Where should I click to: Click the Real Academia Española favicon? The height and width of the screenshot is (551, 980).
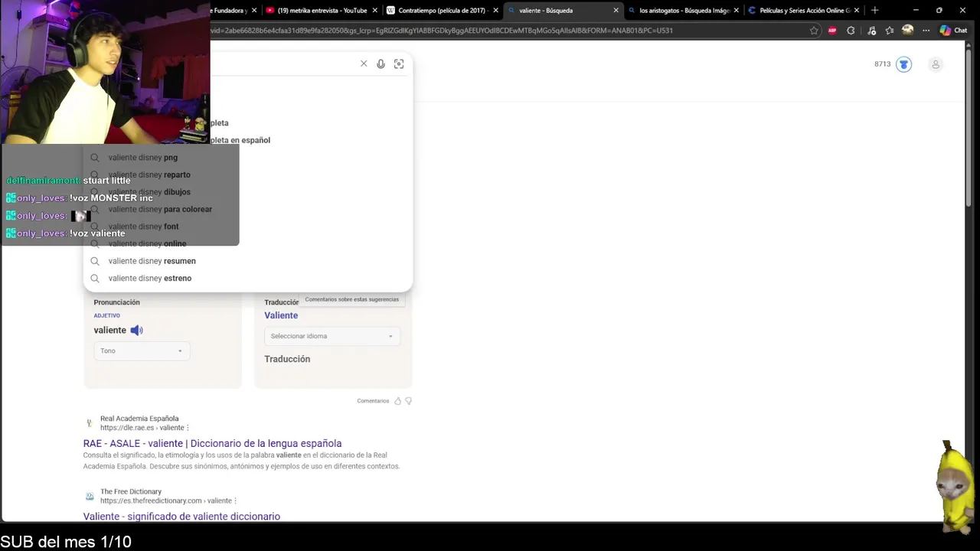pyautogui.click(x=90, y=422)
